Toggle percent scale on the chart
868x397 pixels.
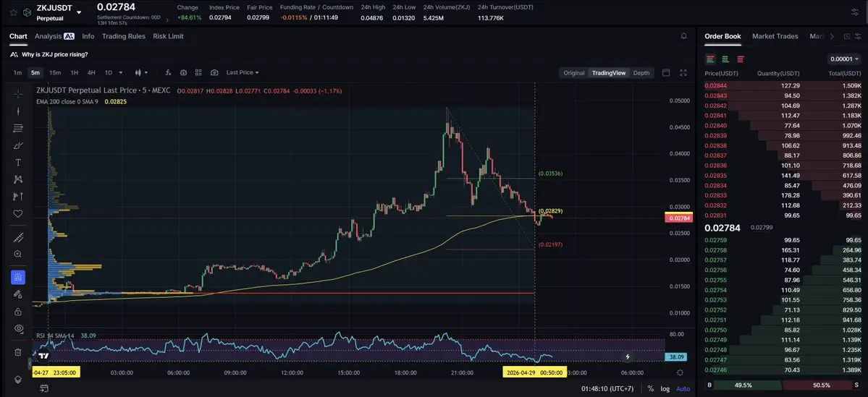(x=650, y=389)
